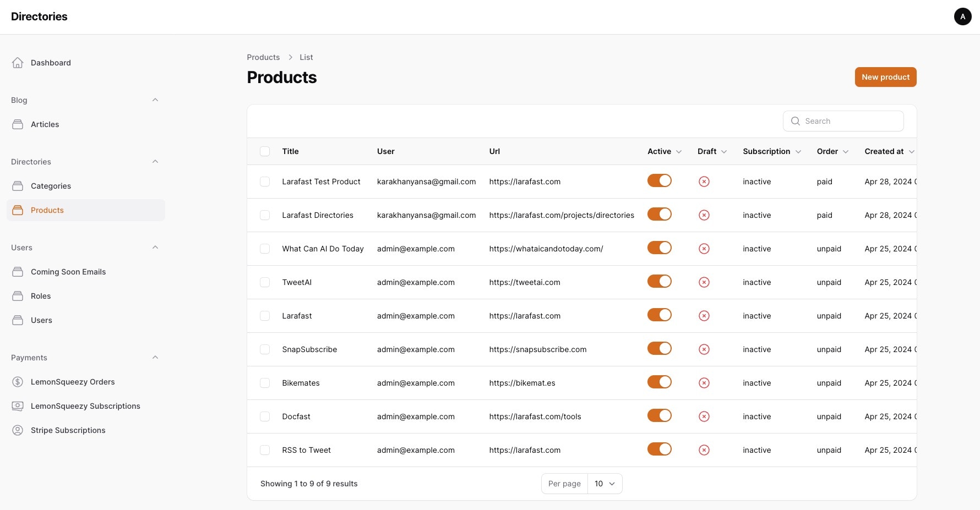Viewport: 980px width, 510px height.
Task: Open the user avatar menu
Action: click(962, 17)
